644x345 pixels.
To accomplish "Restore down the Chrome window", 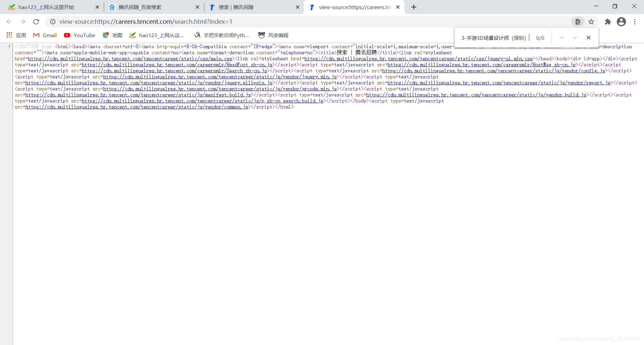I will [615, 6].
